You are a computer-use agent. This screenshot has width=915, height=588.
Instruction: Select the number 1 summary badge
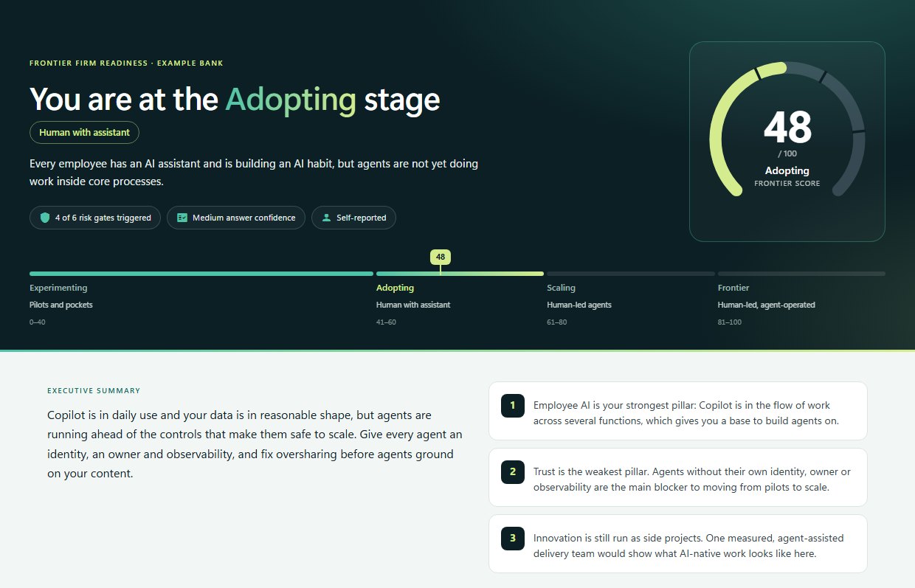512,406
